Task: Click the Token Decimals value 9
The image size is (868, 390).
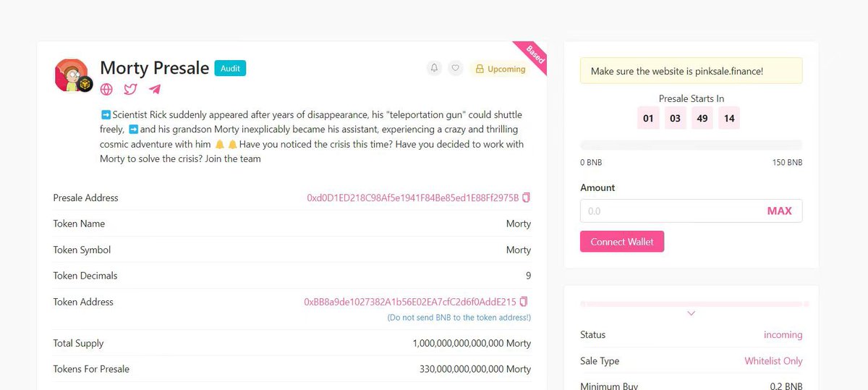Action: [528, 276]
